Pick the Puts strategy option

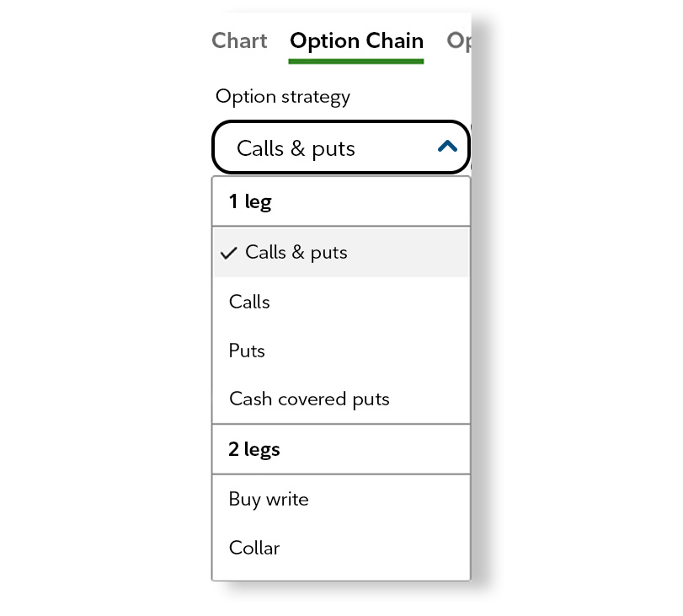(x=247, y=350)
